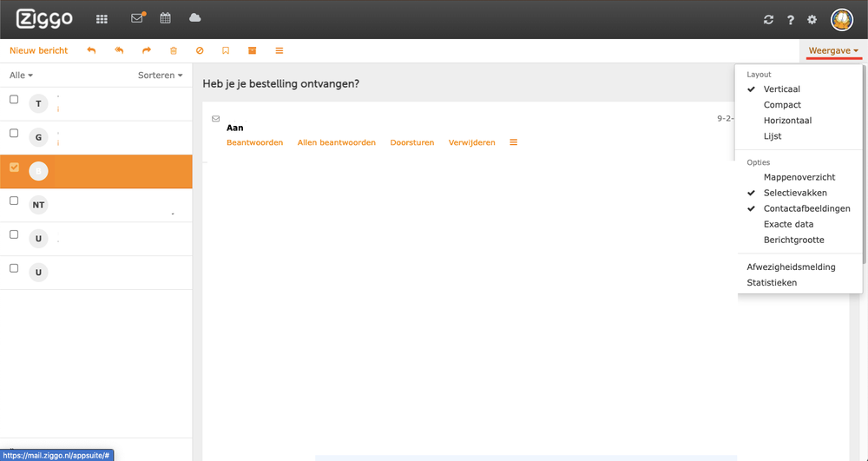Open the user avatar account menu
The width and height of the screenshot is (868, 461).
click(x=841, y=19)
